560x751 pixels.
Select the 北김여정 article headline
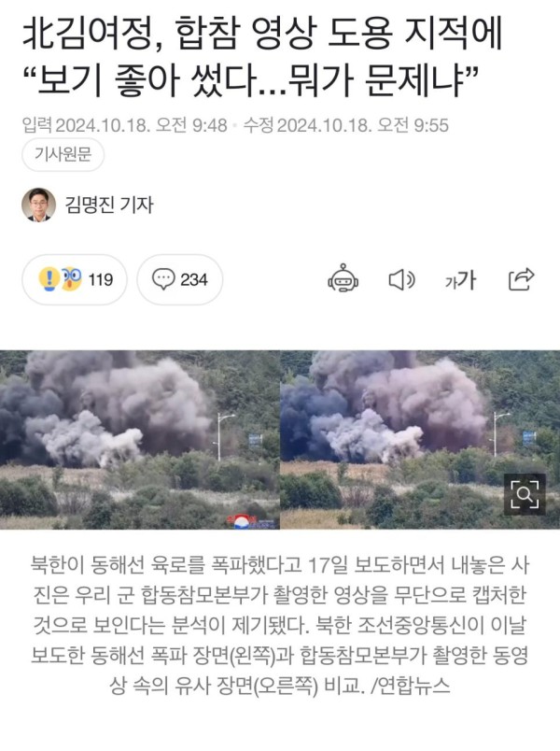(x=262, y=57)
